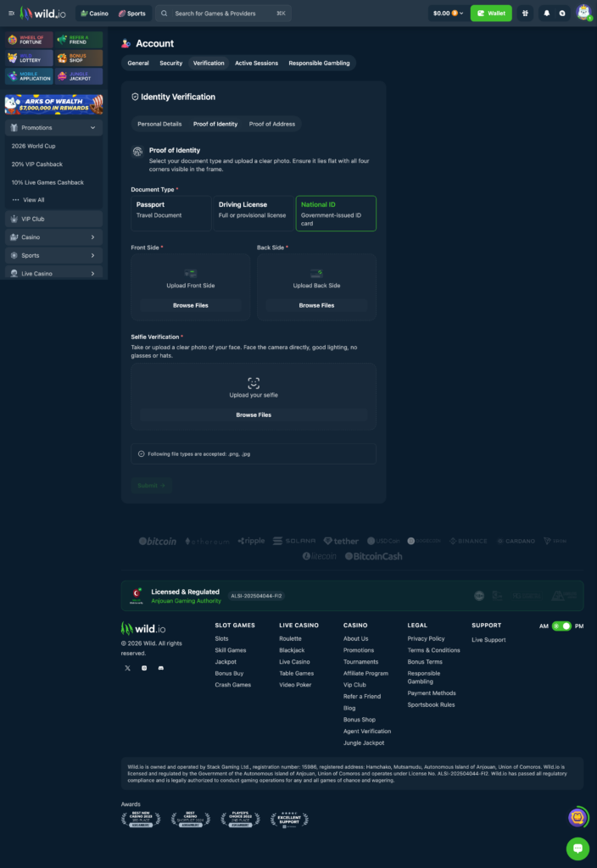
Task: Switch to the Security account tab
Action: pyautogui.click(x=170, y=63)
